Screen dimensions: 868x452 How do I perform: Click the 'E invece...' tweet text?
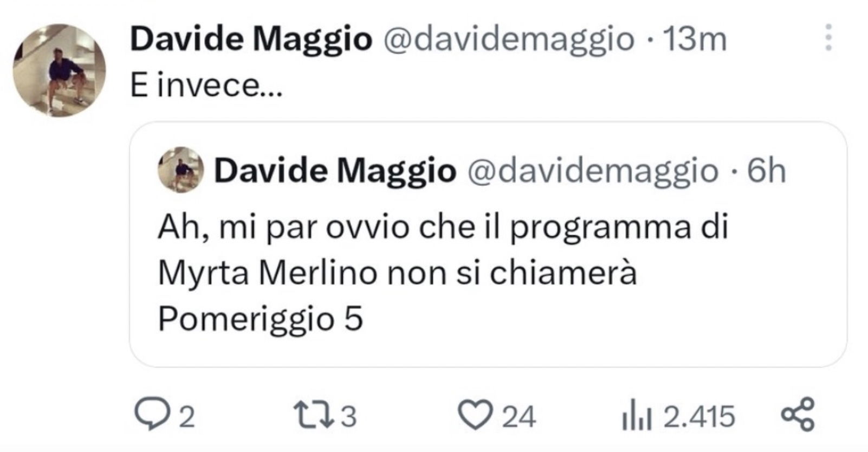(x=206, y=86)
